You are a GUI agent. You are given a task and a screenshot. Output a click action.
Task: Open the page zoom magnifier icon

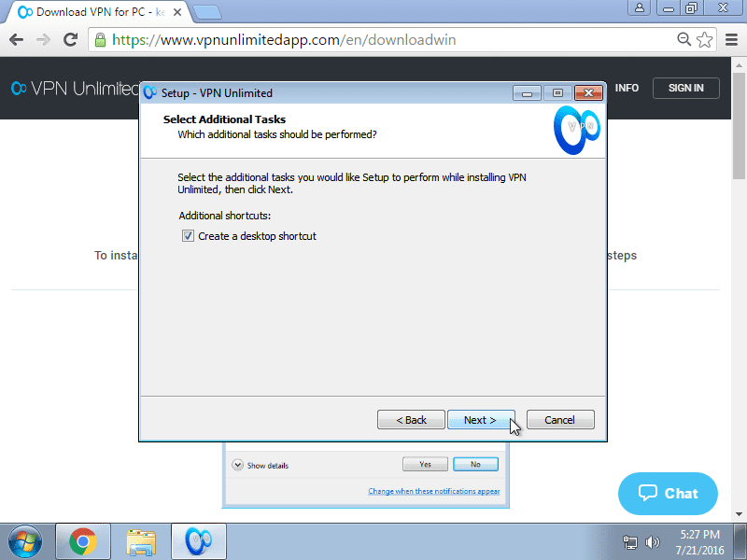pos(684,39)
